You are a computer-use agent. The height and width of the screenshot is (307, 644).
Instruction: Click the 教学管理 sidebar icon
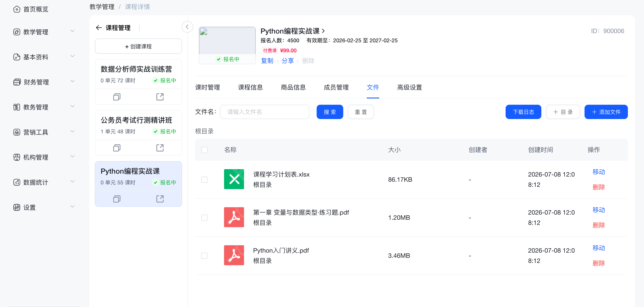[17, 32]
